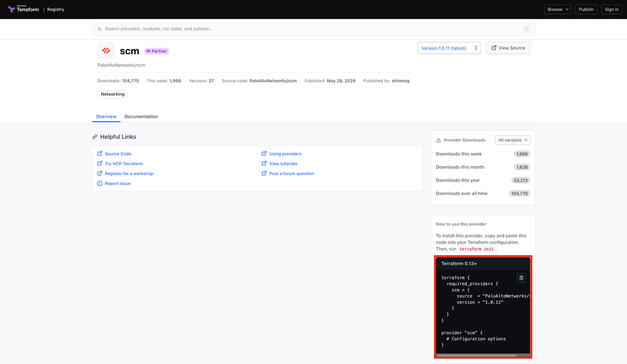Click the slash shortcut badge in search
The image size is (627, 364).
pos(527,29)
